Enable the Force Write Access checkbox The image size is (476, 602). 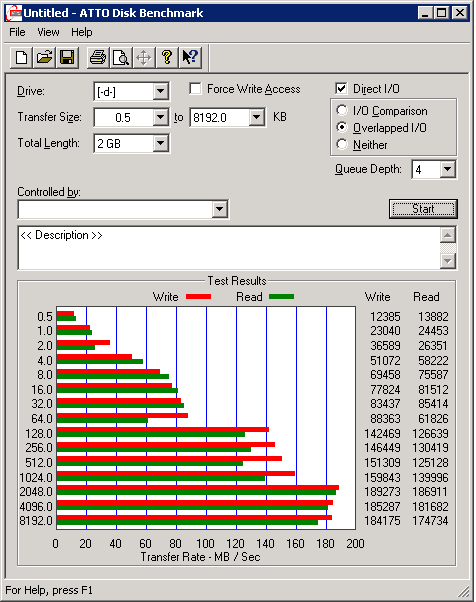click(x=195, y=89)
